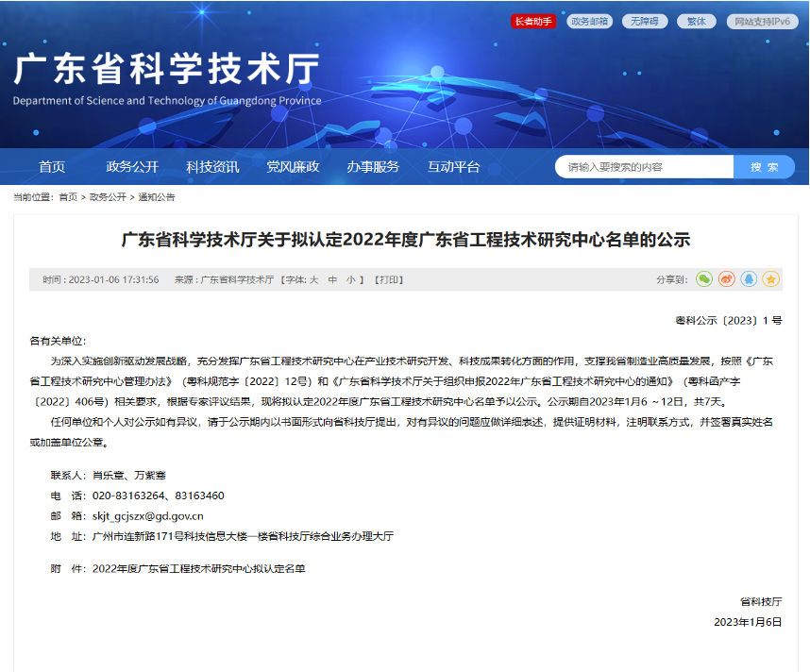Screen dimensions: 810x672
Task: Click the article headline text
Action: click(406, 240)
